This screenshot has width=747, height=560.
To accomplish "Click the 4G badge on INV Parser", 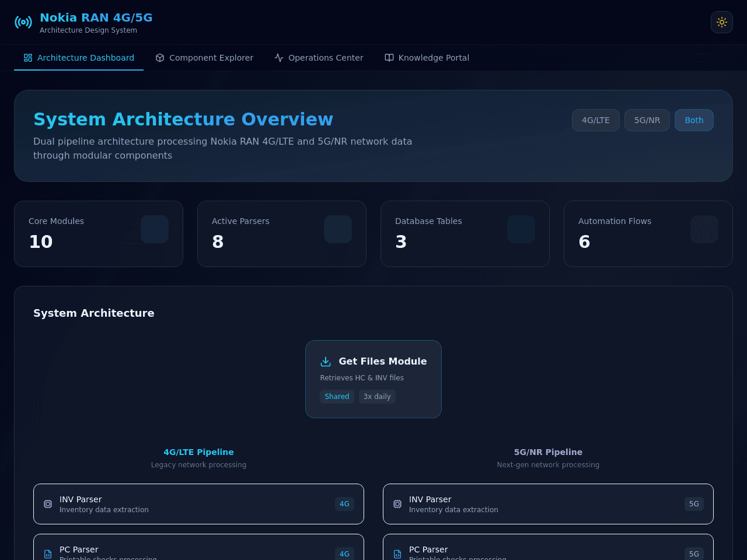I will [x=344, y=504].
